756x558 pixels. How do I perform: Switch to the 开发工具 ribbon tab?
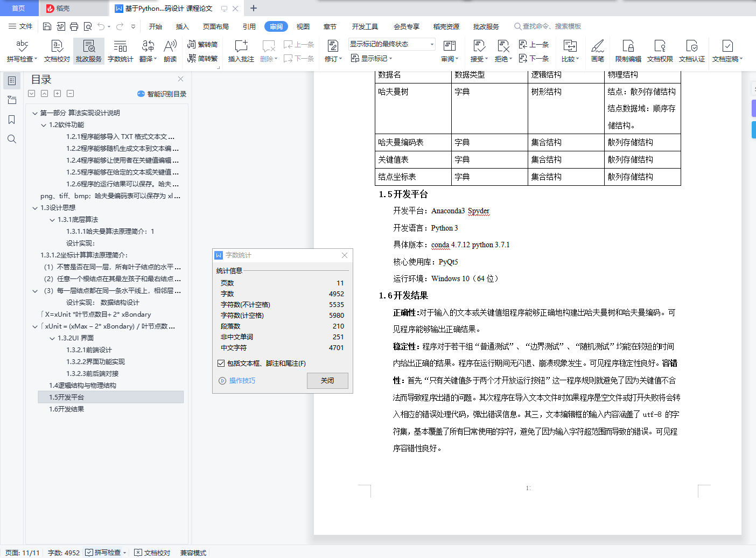pyautogui.click(x=365, y=26)
